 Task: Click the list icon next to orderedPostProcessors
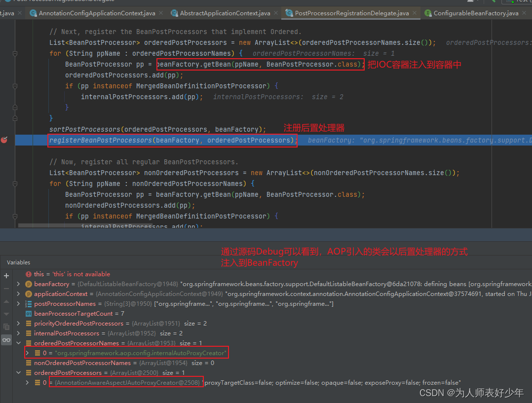pos(29,373)
